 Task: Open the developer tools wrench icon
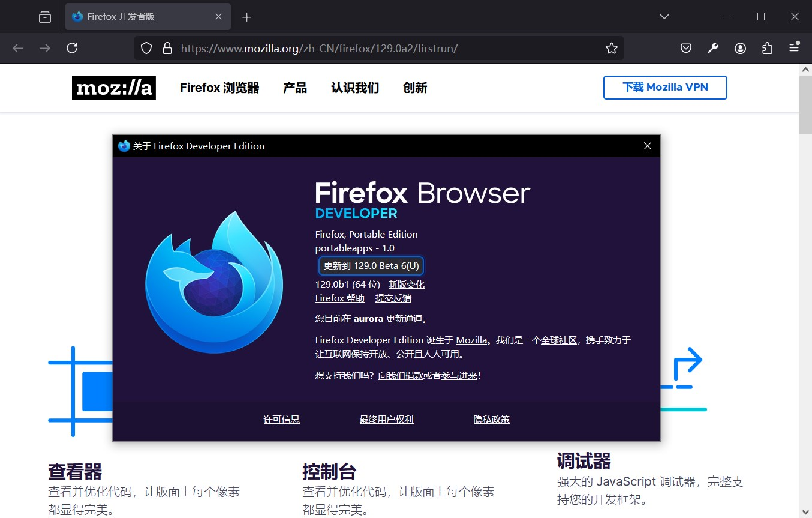click(712, 48)
